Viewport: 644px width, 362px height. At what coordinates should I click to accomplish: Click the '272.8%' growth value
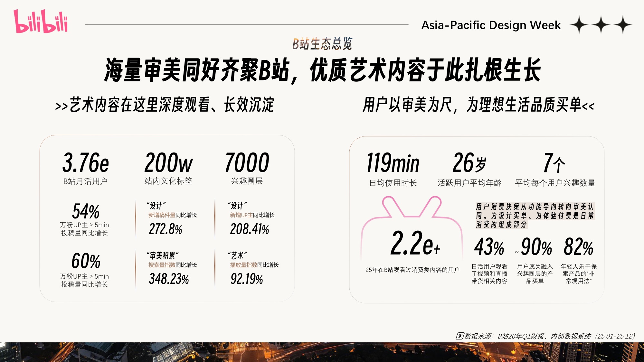pos(166,229)
